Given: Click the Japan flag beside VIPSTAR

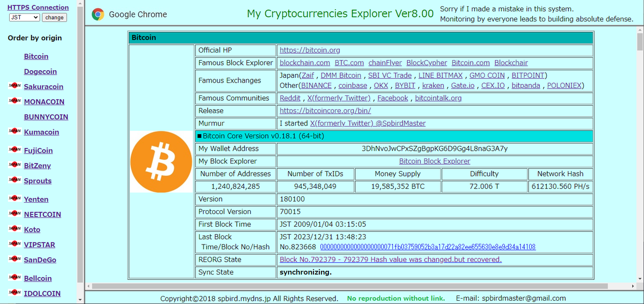Looking at the screenshot, I should [x=14, y=244].
